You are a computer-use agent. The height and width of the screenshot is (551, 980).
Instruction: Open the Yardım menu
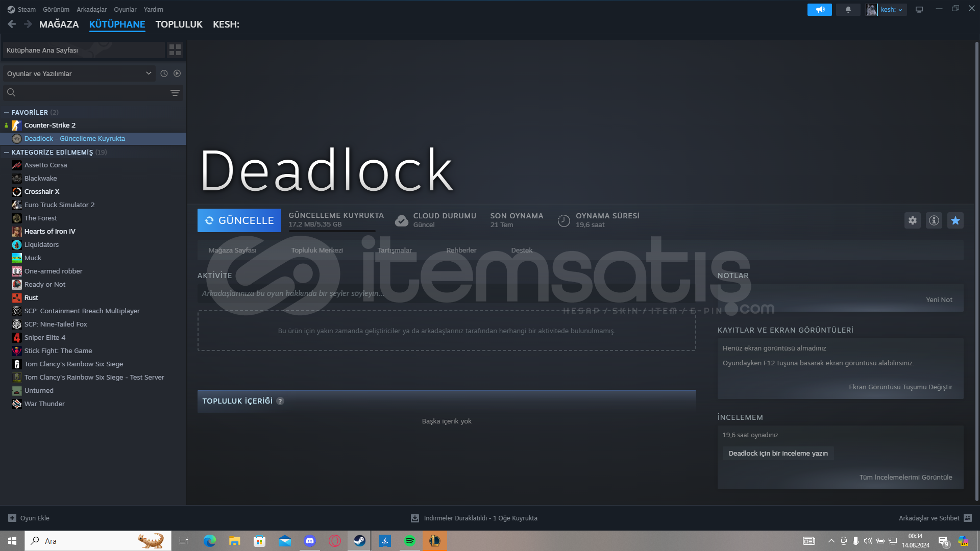154,10
